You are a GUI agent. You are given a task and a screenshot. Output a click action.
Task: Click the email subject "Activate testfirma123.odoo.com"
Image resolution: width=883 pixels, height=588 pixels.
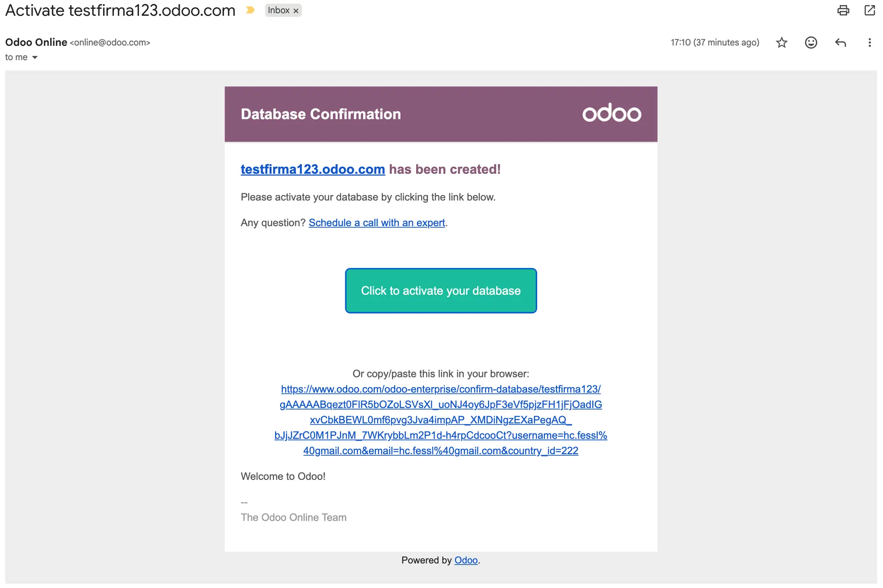120,10
